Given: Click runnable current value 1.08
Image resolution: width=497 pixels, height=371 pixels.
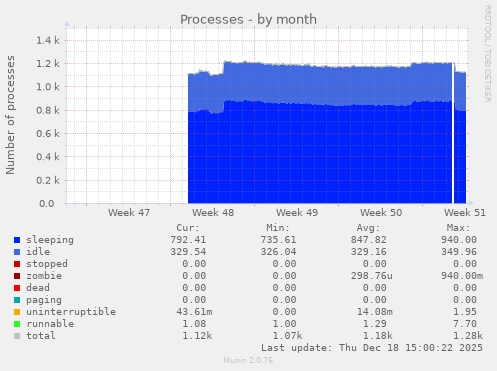Looking at the screenshot, I should pyautogui.click(x=194, y=324).
